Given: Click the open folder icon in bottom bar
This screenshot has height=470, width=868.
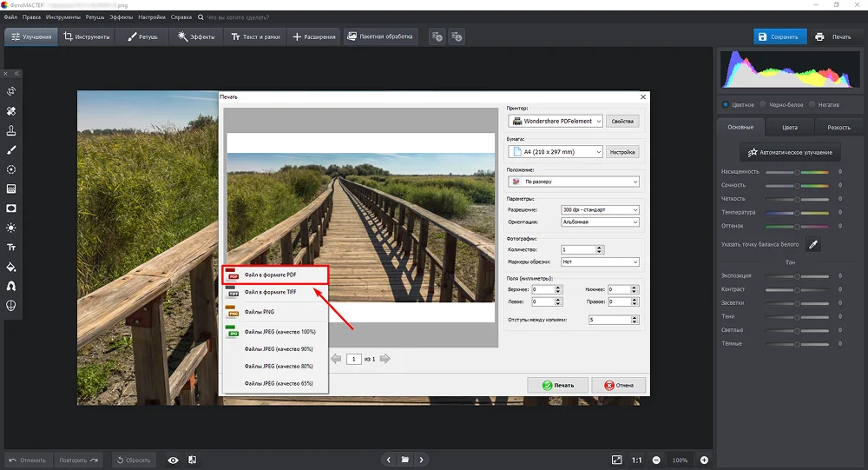Looking at the screenshot, I should 404,460.
